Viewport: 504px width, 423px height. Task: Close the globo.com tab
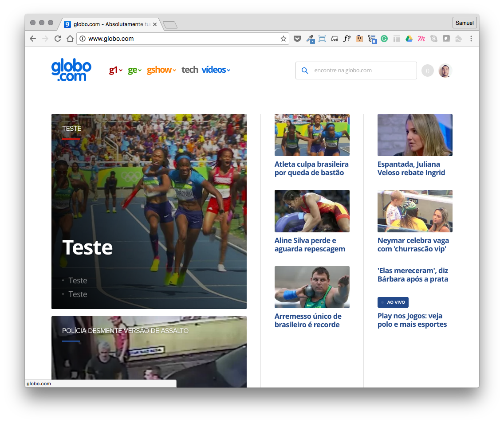click(155, 24)
